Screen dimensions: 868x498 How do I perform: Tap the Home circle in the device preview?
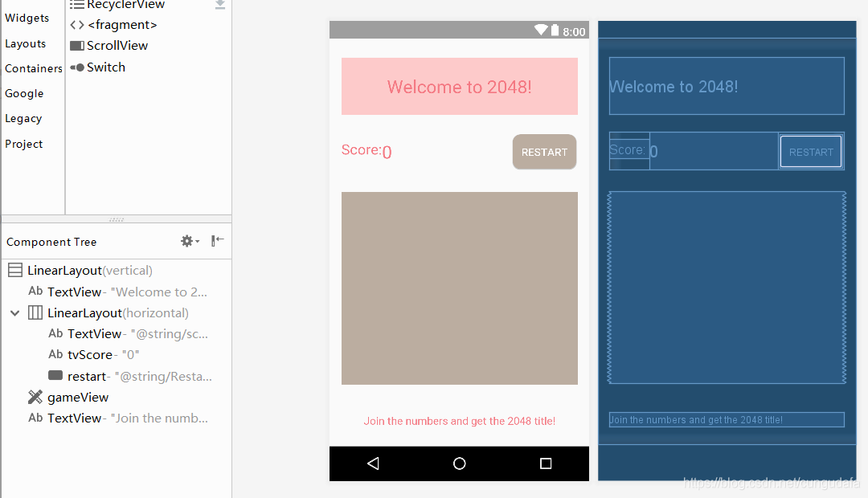coord(459,463)
